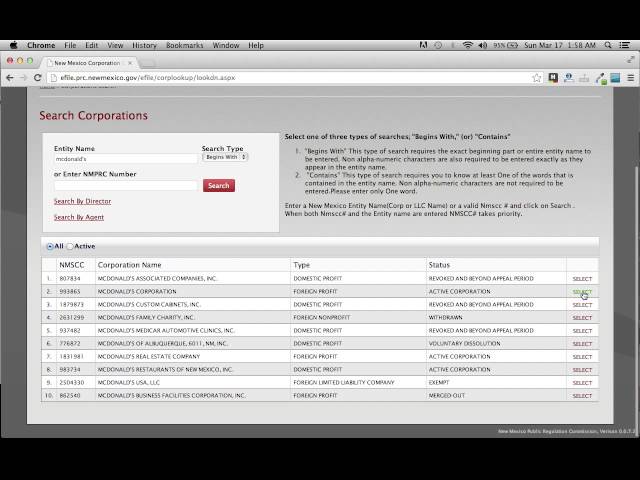The width and height of the screenshot is (640, 480).
Task: Click the Type column header
Action: pos(302,265)
